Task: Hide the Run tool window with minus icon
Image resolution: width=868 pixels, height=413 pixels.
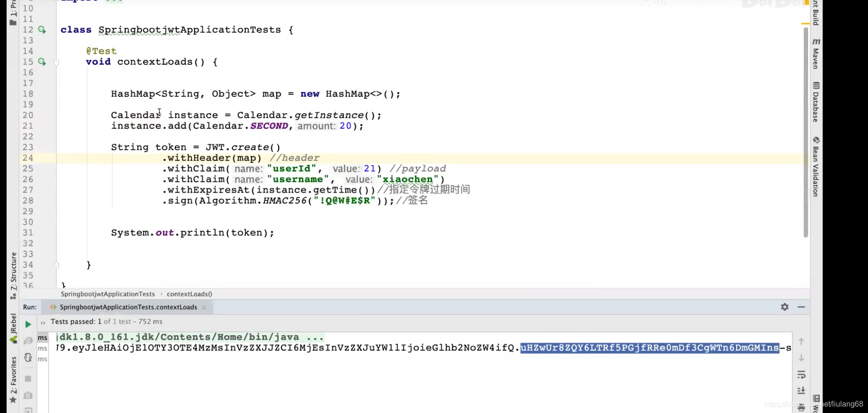Action: coord(801,307)
